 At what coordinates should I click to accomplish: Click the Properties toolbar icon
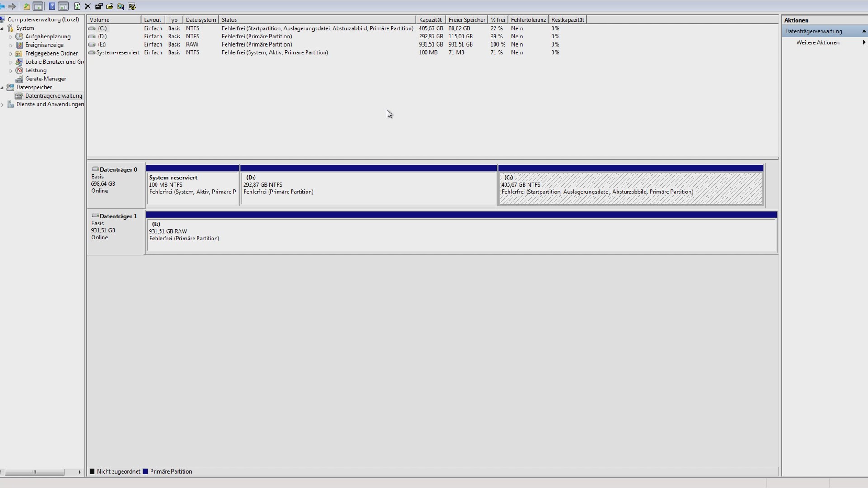pyautogui.click(x=99, y=6)
